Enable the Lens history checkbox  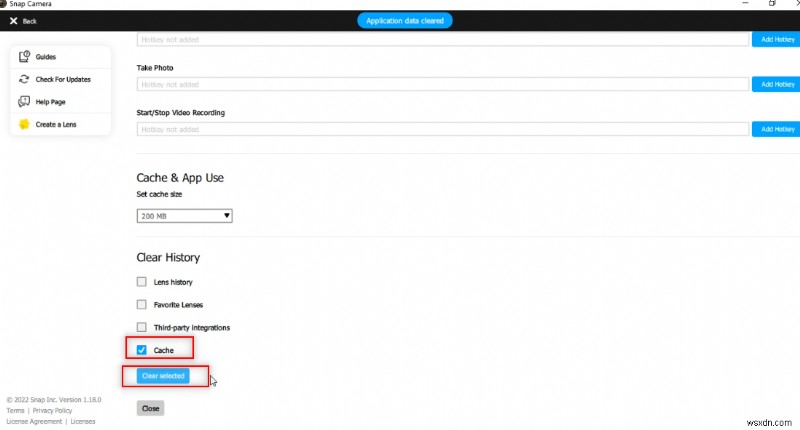[141, 282]
